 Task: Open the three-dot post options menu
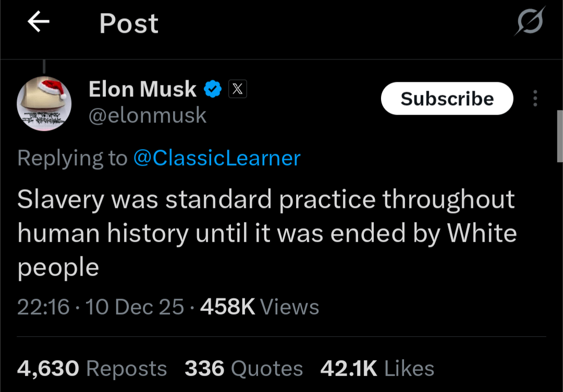tap(535, 99)
